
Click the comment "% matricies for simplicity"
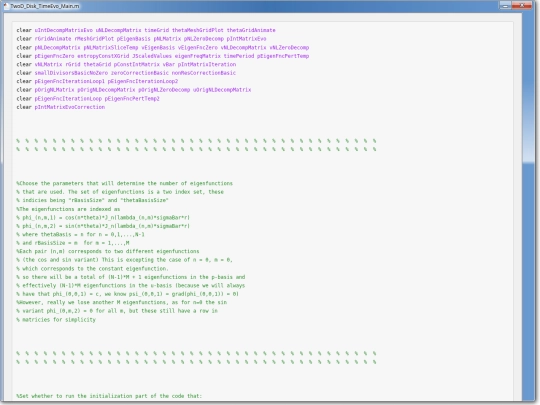[56, 320]
